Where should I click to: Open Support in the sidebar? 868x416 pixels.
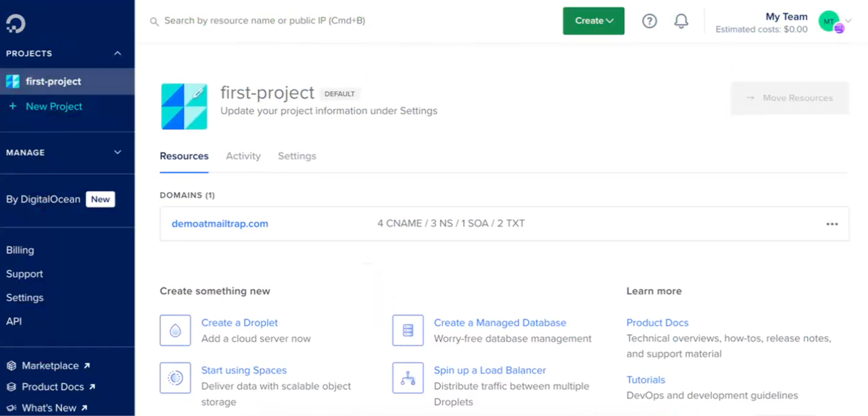24,274
